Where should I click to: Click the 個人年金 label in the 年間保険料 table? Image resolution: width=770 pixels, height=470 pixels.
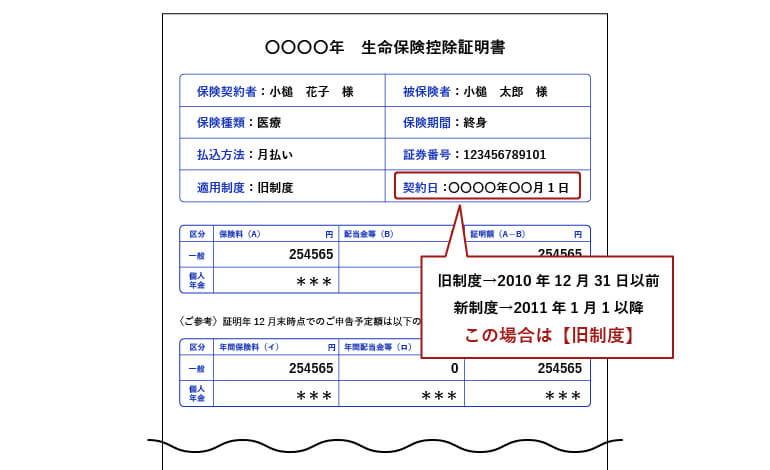[197, 393]
